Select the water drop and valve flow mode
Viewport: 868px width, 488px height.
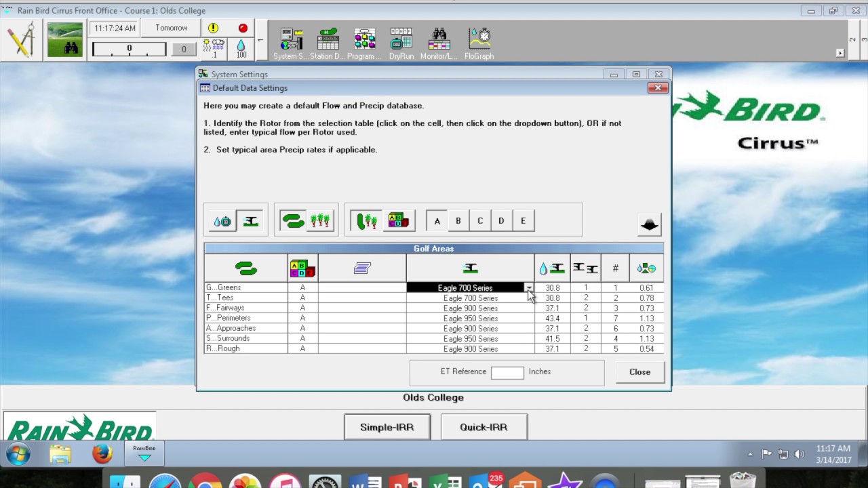(222, 221)
